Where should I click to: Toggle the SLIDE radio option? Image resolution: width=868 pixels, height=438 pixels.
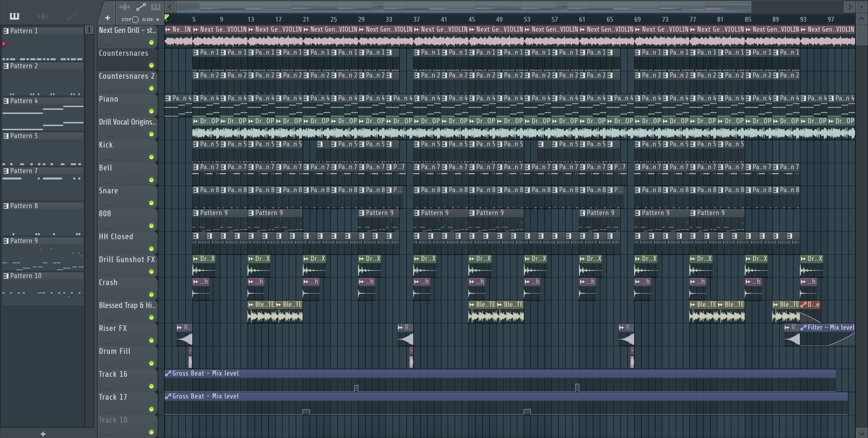coord(157,20)
